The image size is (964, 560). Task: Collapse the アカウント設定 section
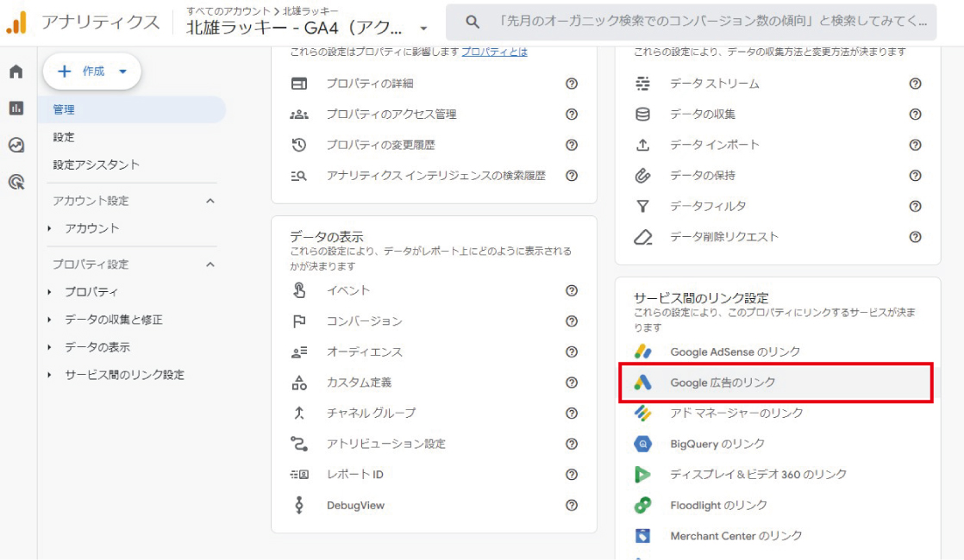210,201
